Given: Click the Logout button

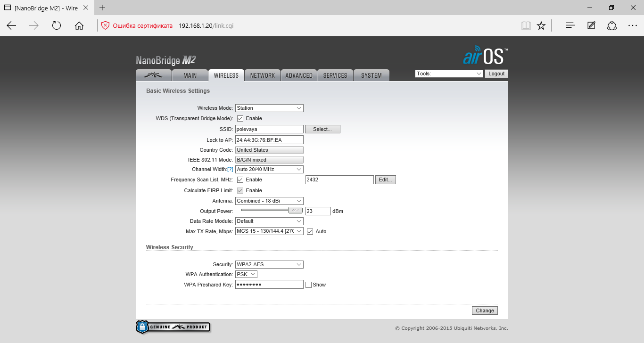Looking at the screenshot, I should coord(496,73).
